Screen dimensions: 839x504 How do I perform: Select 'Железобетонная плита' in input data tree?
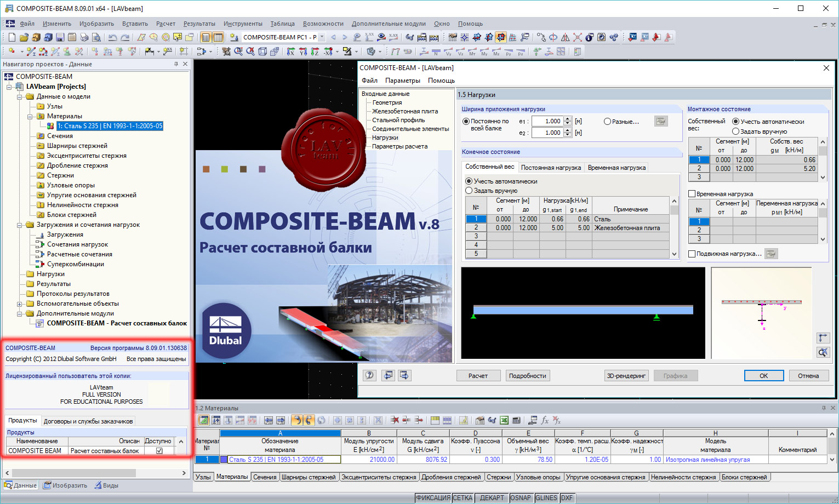(405, 111)
